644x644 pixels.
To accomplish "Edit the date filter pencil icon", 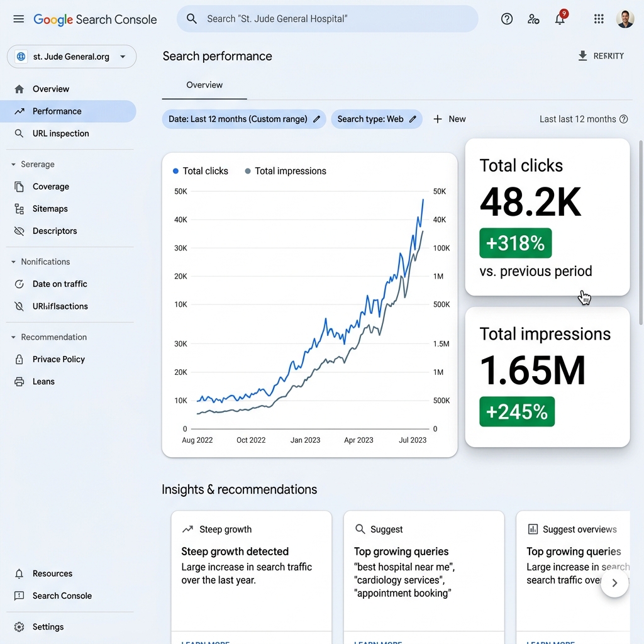I will point(316,119).
